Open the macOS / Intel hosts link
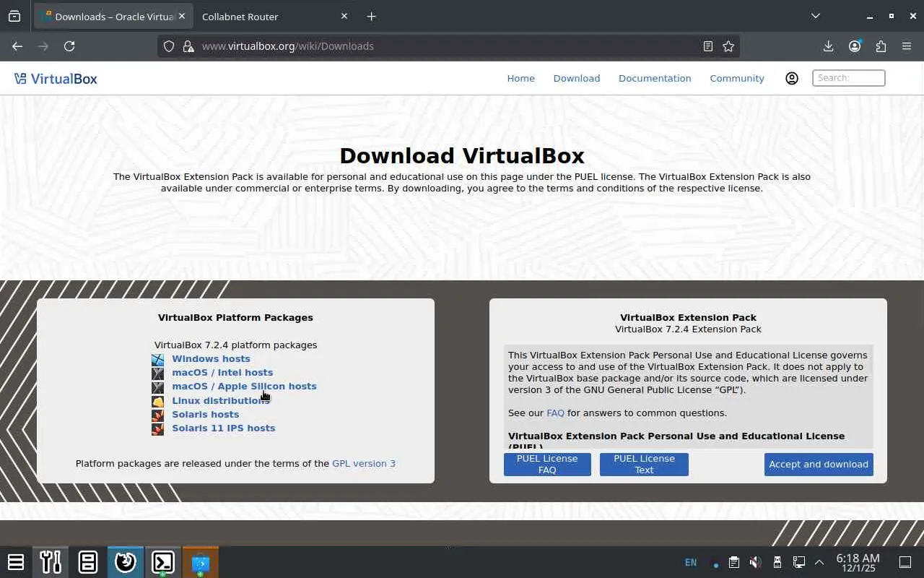Viewport: 924px width, 578px height. pos(222,373)
